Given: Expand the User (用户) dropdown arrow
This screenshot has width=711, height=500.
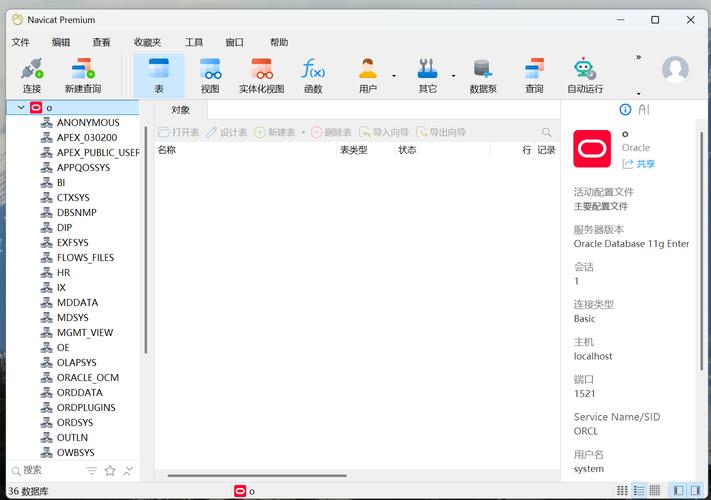Looking at the screenshot, I should pyautogui.click(x=394, y=76).
